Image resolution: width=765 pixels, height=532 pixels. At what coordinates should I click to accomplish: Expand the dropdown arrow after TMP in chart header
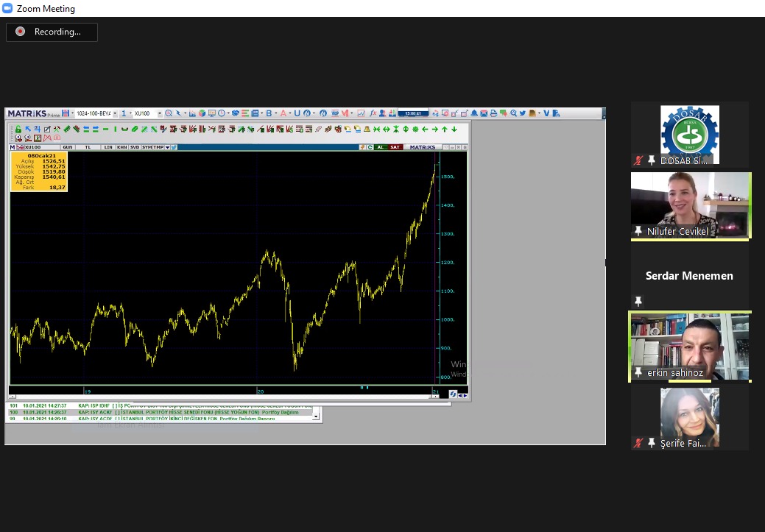coord(167,147)
